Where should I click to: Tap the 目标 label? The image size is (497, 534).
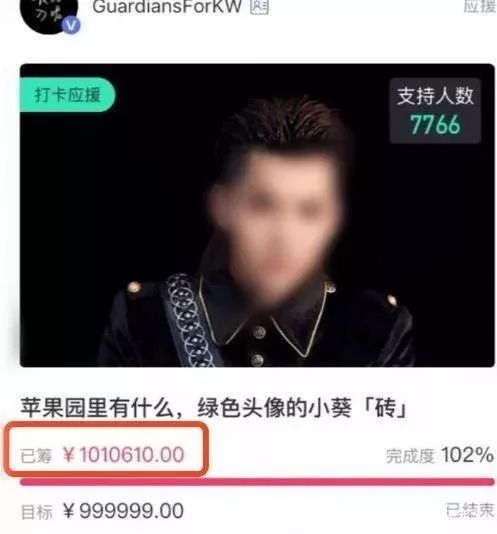[x=37, y=512]
